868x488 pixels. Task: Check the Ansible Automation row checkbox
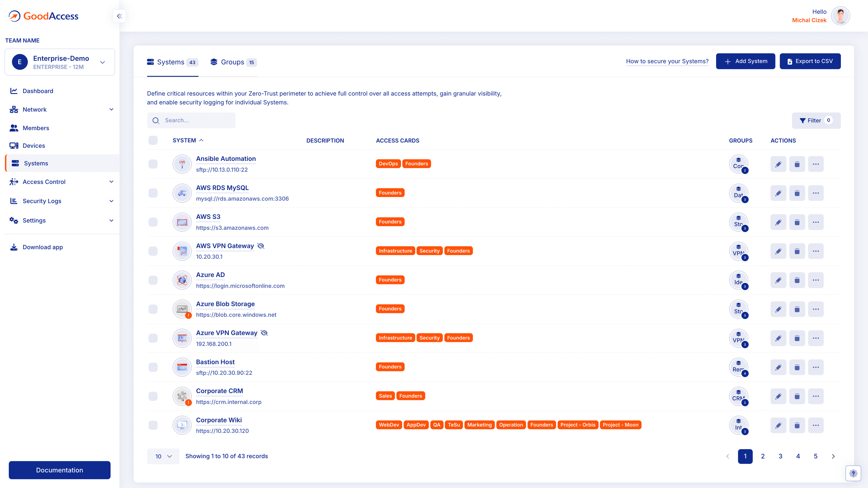click(153, 164)
